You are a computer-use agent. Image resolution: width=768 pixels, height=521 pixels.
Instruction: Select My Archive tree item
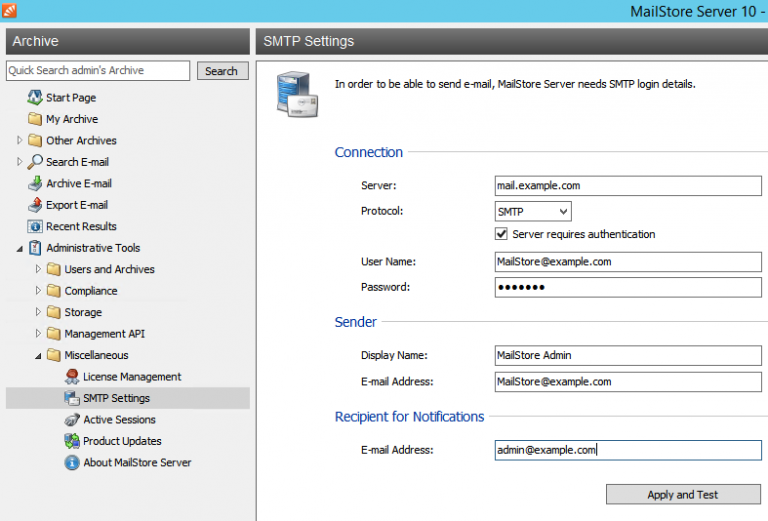(72, 119)
